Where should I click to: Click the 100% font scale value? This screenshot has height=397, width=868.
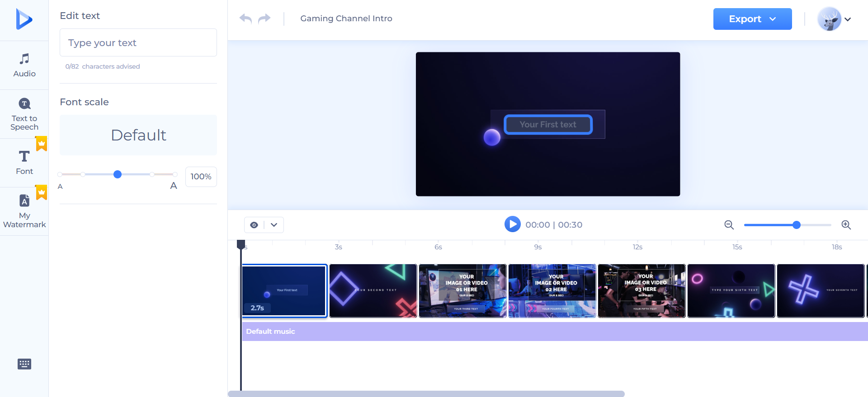(x=201, y=177)
